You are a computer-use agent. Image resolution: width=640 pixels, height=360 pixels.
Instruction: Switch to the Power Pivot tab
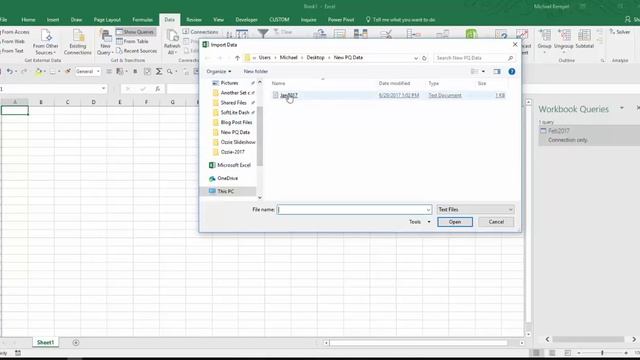(x=341, y=20)
